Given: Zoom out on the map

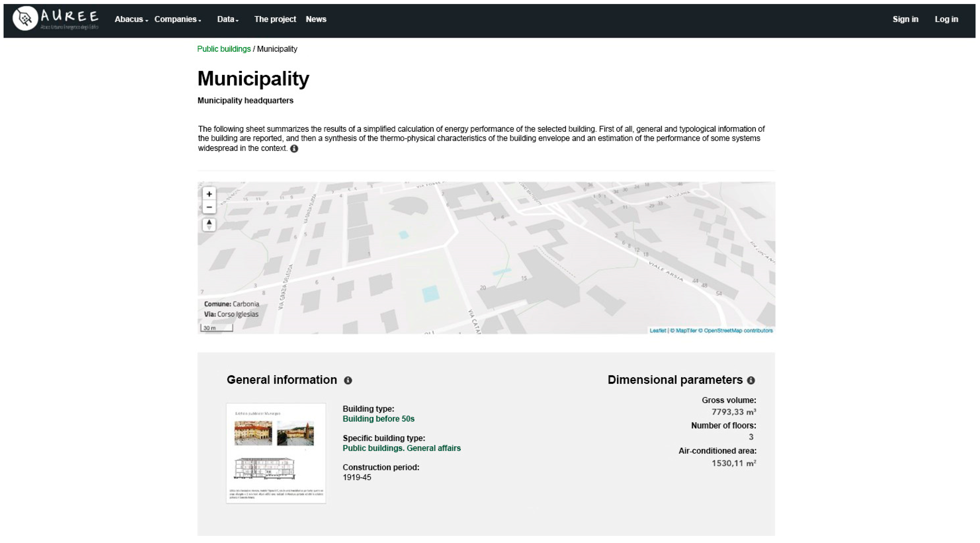Looking at the screenshot, I should [x=209, y=207].
